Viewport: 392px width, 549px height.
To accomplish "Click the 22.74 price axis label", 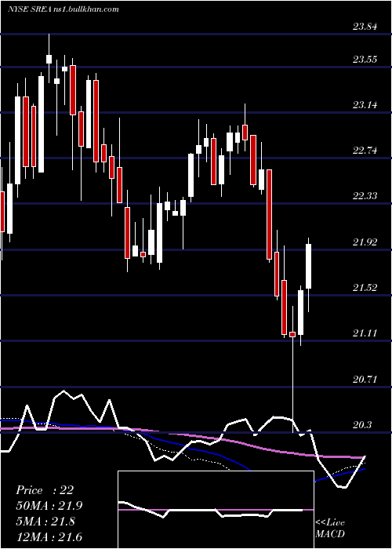I will (x=365, y=151).
